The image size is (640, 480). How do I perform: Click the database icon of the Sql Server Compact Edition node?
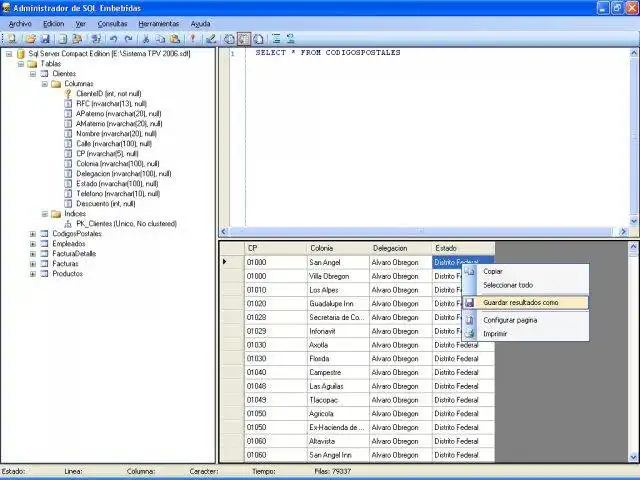click(x=21, y=53)
